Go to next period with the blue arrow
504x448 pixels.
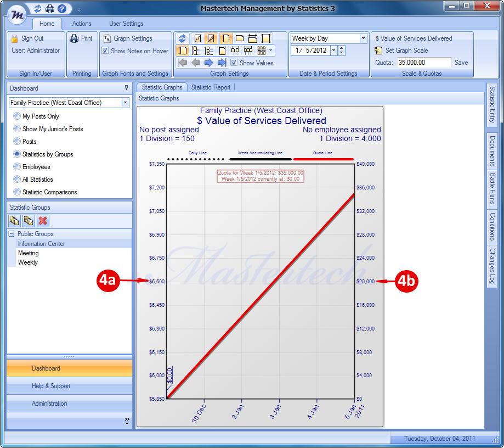tap(209, 63)
